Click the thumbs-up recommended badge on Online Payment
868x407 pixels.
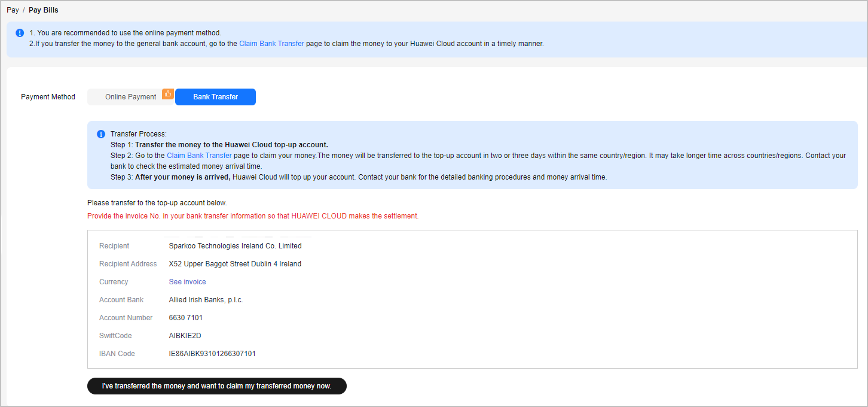(x=168, y=93)
